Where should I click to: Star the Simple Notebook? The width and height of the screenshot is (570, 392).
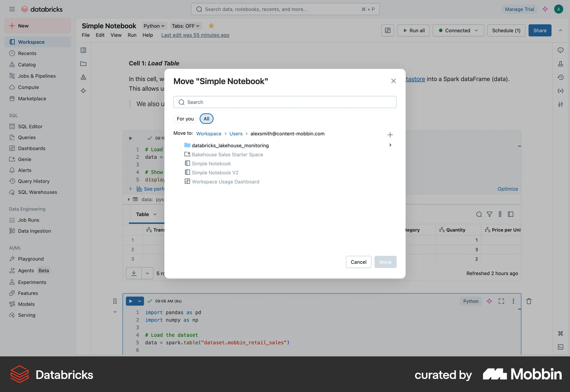click(x=211, y=26)
